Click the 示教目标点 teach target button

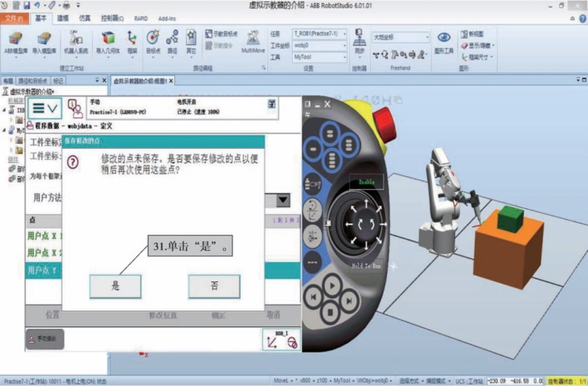(x=221, y=34)
